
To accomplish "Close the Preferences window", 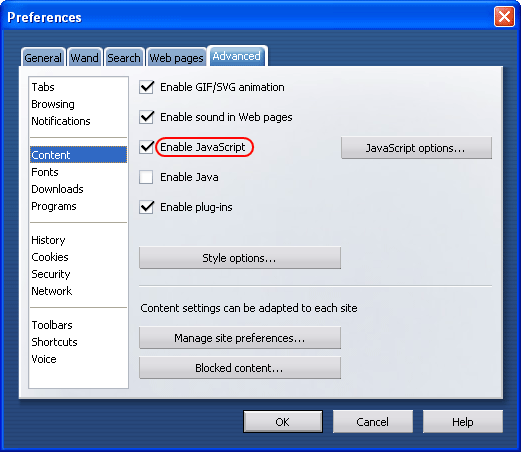I will click(x=504, y=16).
